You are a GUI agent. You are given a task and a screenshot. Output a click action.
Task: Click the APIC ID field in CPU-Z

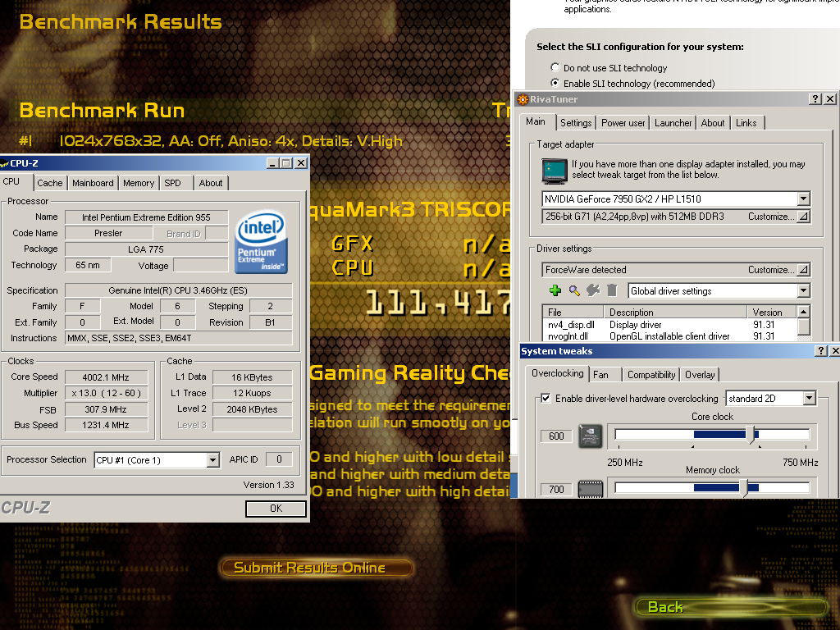pos(279,459)
